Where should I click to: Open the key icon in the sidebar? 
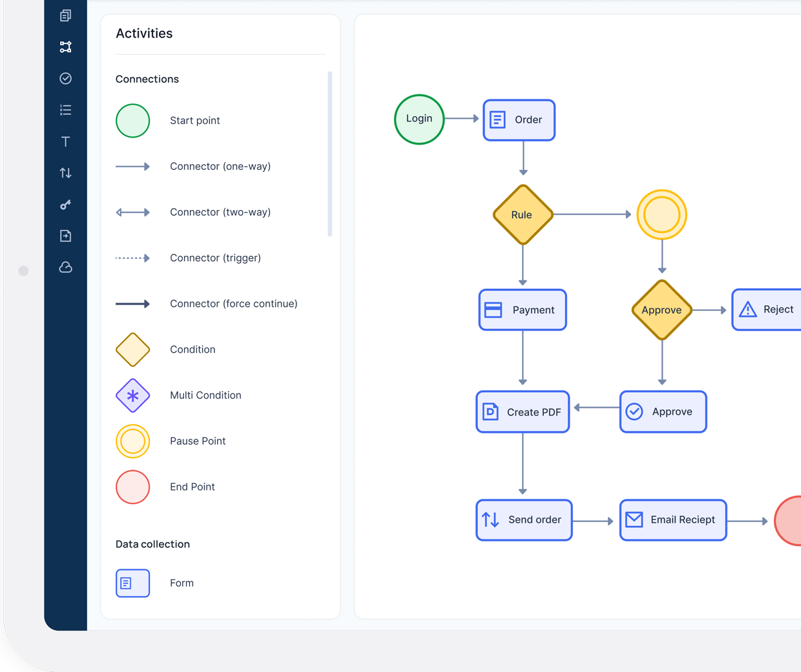coord(65,204)
